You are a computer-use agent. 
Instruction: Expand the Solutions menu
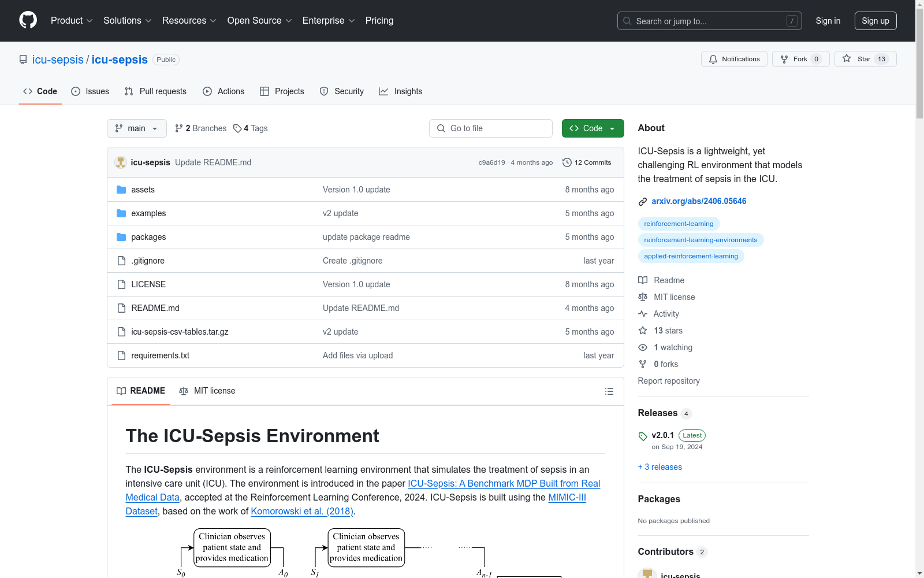128,21
